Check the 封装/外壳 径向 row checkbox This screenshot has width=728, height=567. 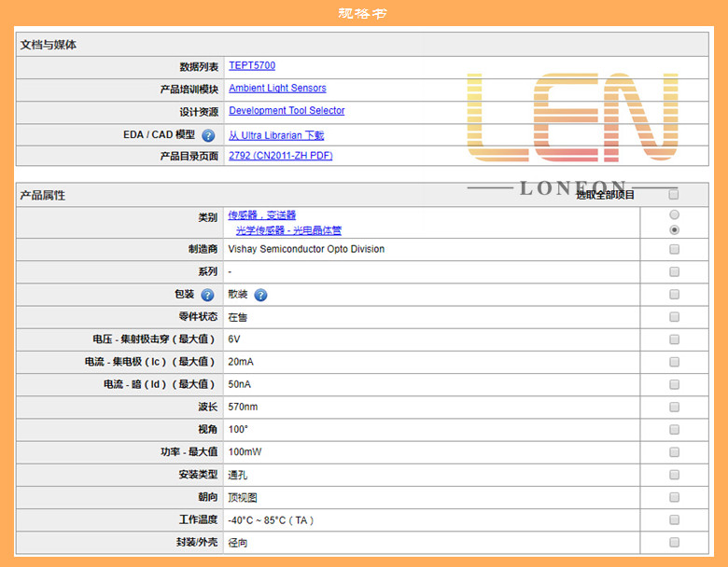pyautogui.click(x=674, y=542)
